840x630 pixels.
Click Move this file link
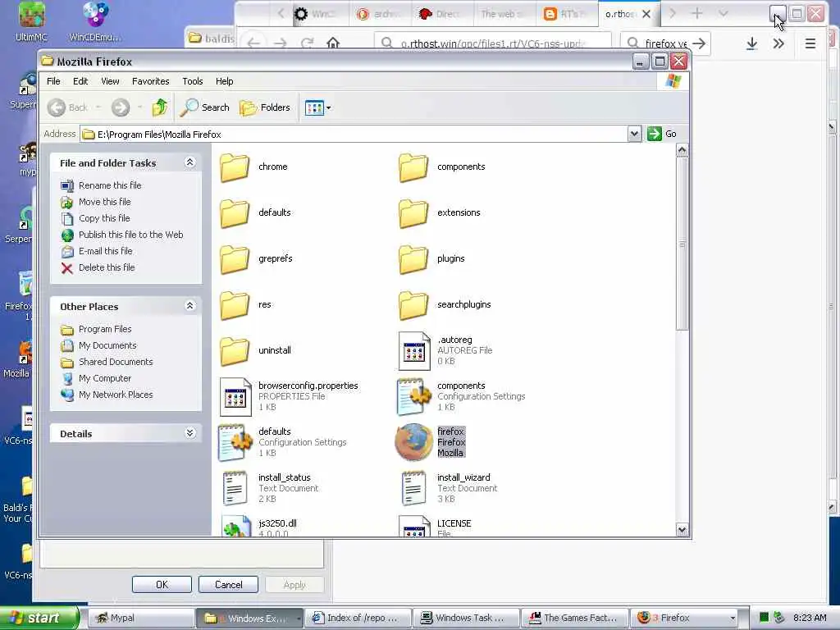tap(104, 202)
